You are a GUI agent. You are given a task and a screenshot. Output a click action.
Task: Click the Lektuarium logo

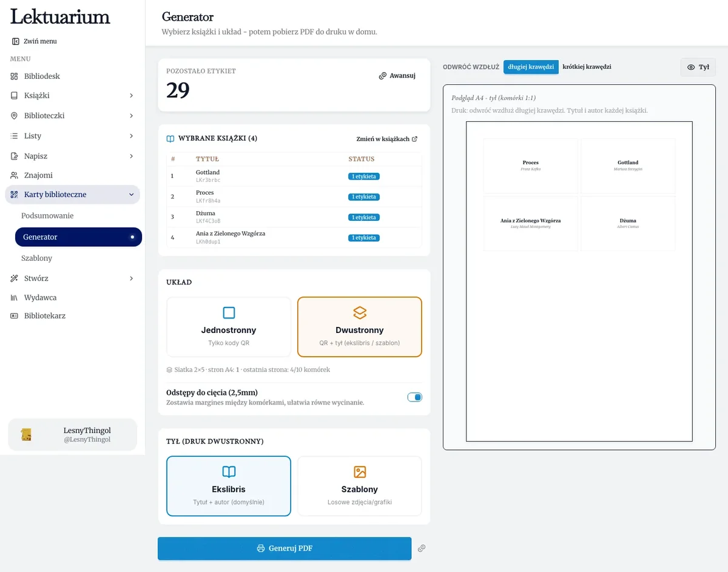pos(60,17)
